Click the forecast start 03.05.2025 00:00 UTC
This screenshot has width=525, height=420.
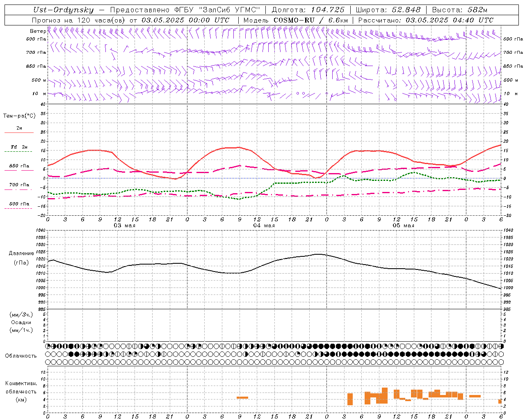[x=185, y=20]
